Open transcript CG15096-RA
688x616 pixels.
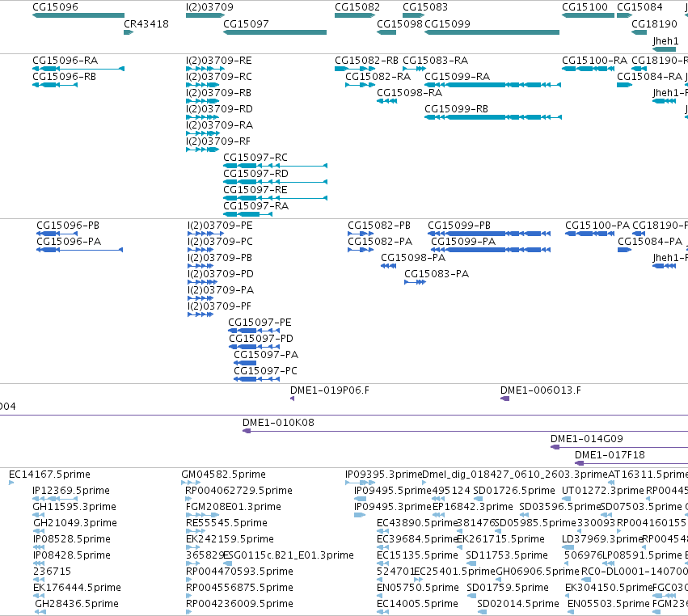pyautogui.click(x=65, y=60)
